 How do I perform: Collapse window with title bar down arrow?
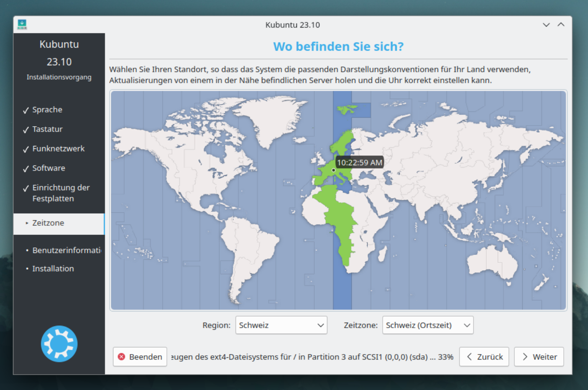(546, 25)
